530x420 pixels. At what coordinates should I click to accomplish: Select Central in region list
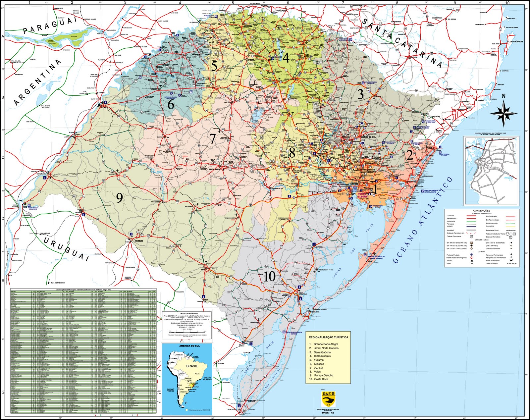point(316,368)
